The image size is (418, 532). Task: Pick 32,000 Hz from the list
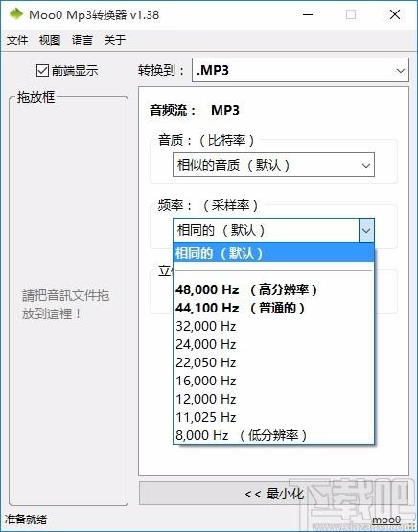[x=273, y=327]
